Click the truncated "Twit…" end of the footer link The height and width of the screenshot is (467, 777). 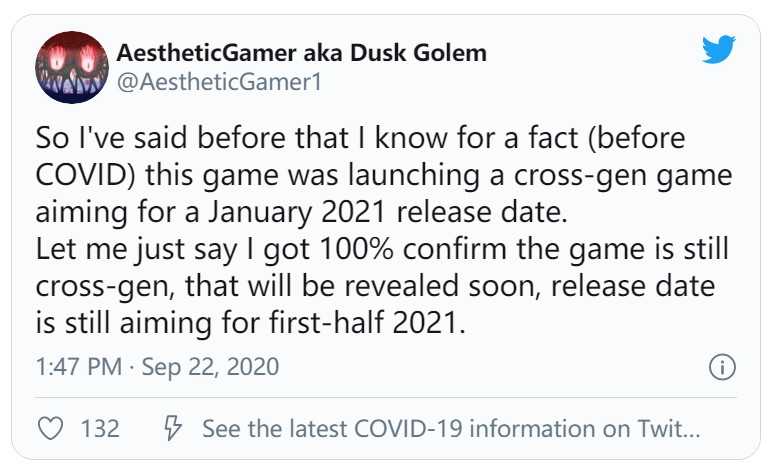click(x=670, y=430)
